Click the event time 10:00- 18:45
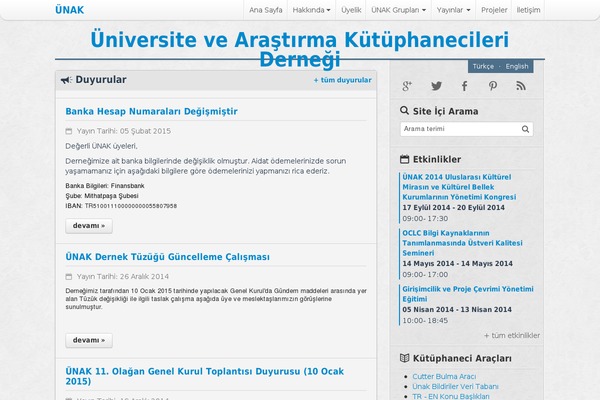Viewport: 600px width, 400px height. (425, 321)
